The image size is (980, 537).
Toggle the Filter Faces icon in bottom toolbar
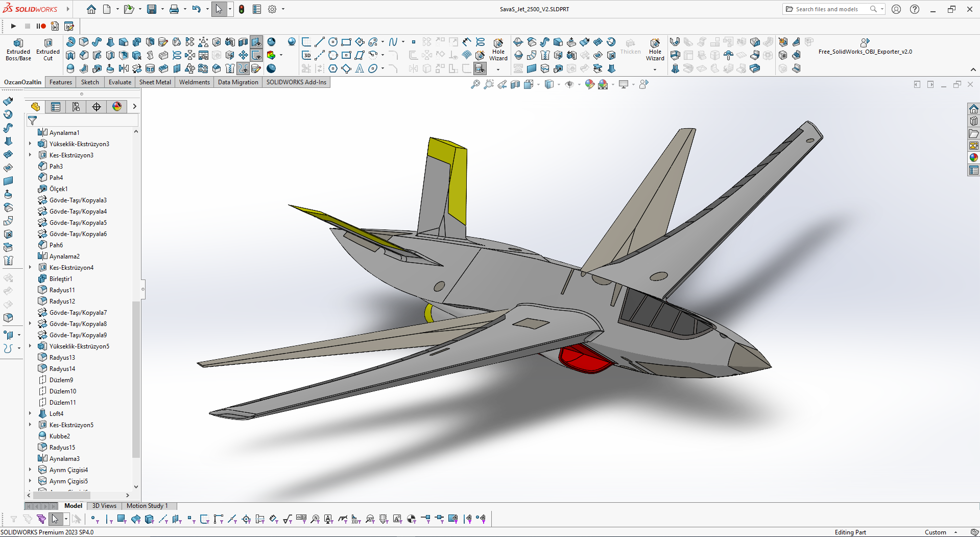(x=122, y=519)
